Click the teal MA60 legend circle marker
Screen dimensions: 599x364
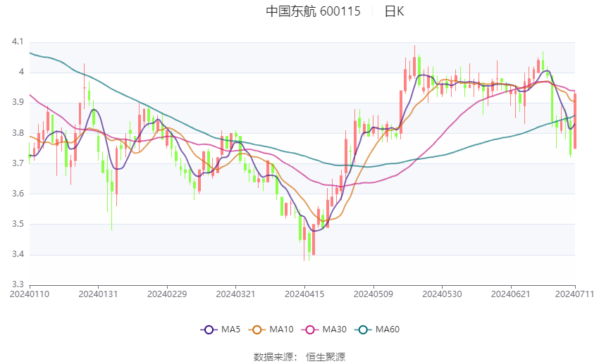pyautogui.click(x=362, y=330)
